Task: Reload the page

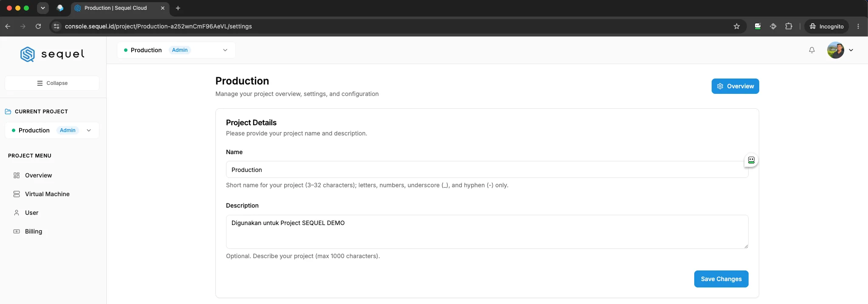Action: (x=38, y=26)
